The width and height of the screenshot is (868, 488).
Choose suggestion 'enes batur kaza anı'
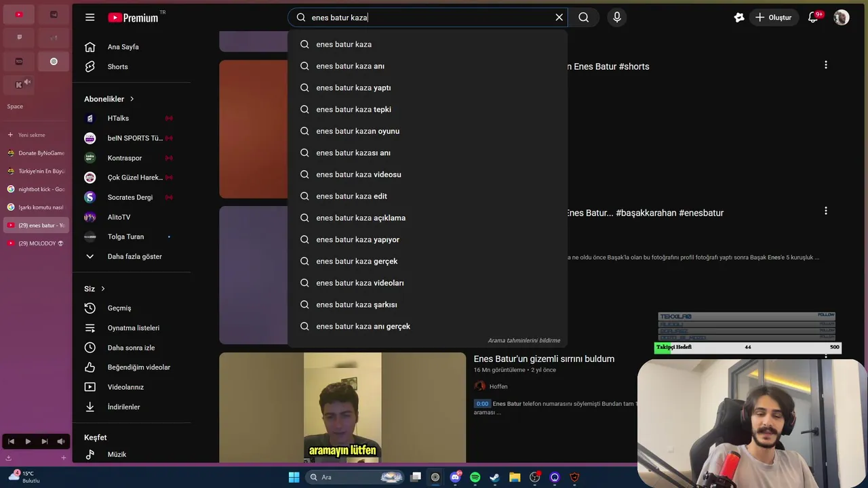coord(427,66)
